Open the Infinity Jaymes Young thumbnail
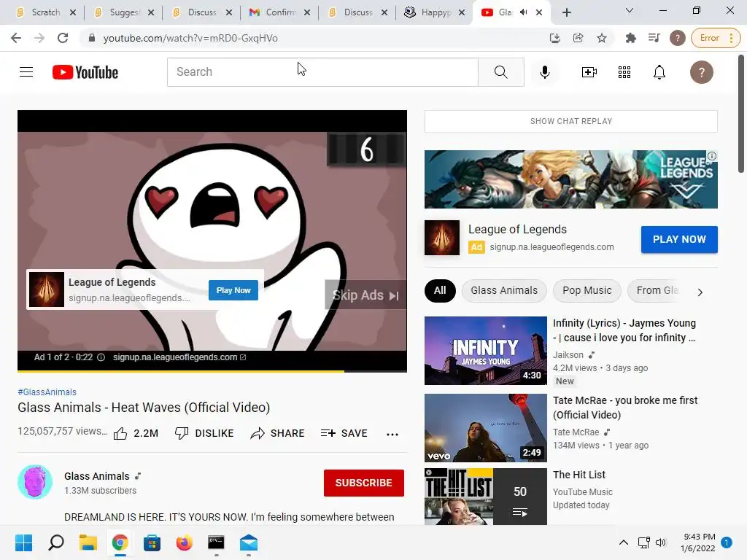This screenshot has height=560, width=747. (x=485, y=351)
